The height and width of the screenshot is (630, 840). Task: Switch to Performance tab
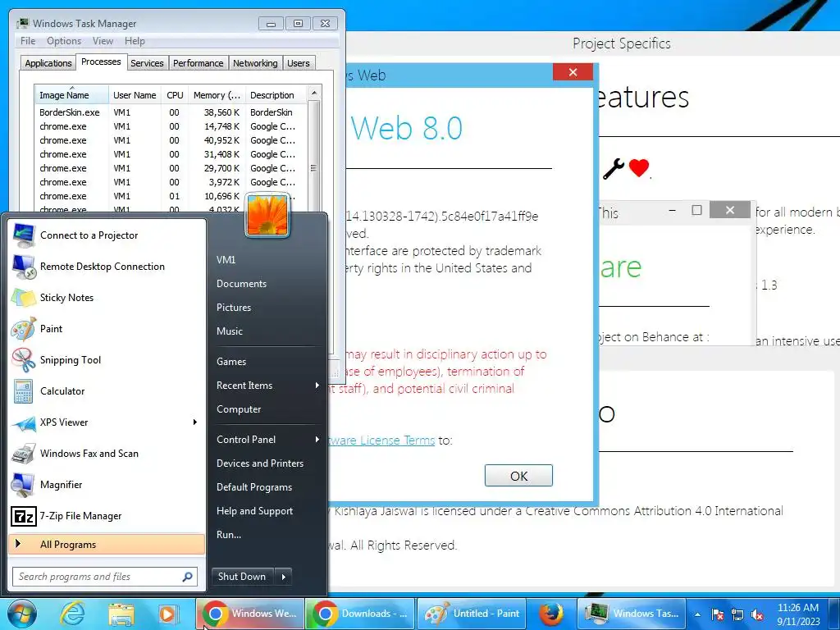pyautogui.click(x=199, y=63)
